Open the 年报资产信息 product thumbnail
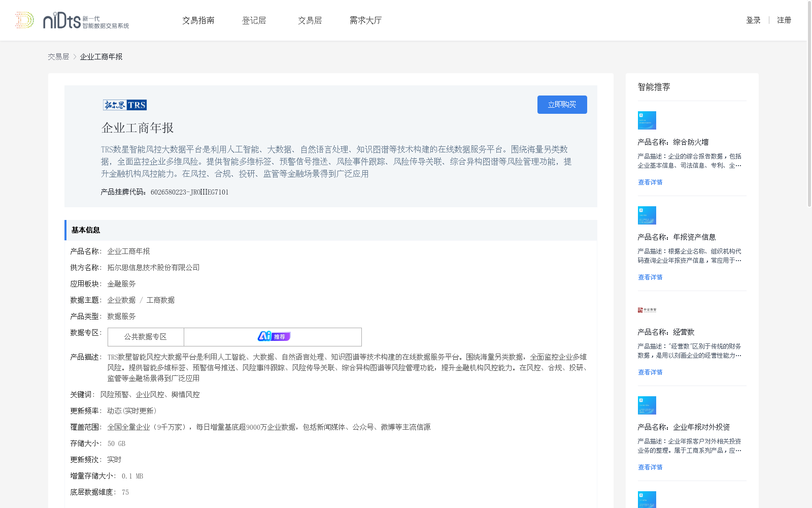This screenshot has width=812, height=508. 647,215
